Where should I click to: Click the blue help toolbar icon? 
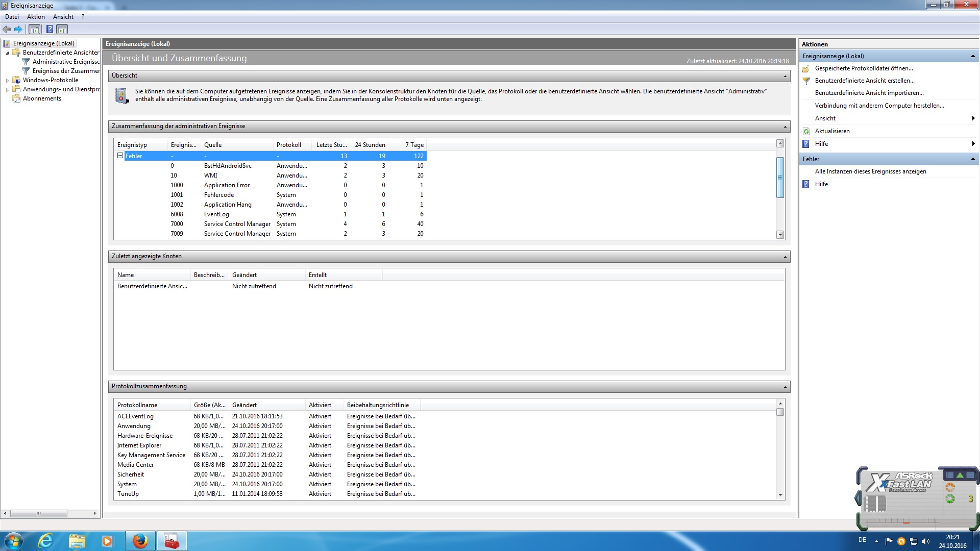50,29
